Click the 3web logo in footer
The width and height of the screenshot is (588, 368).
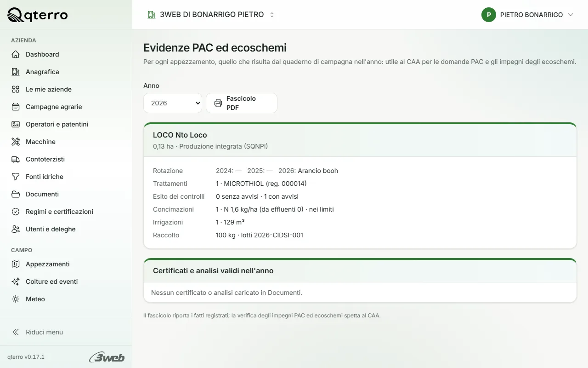point(107,357)
